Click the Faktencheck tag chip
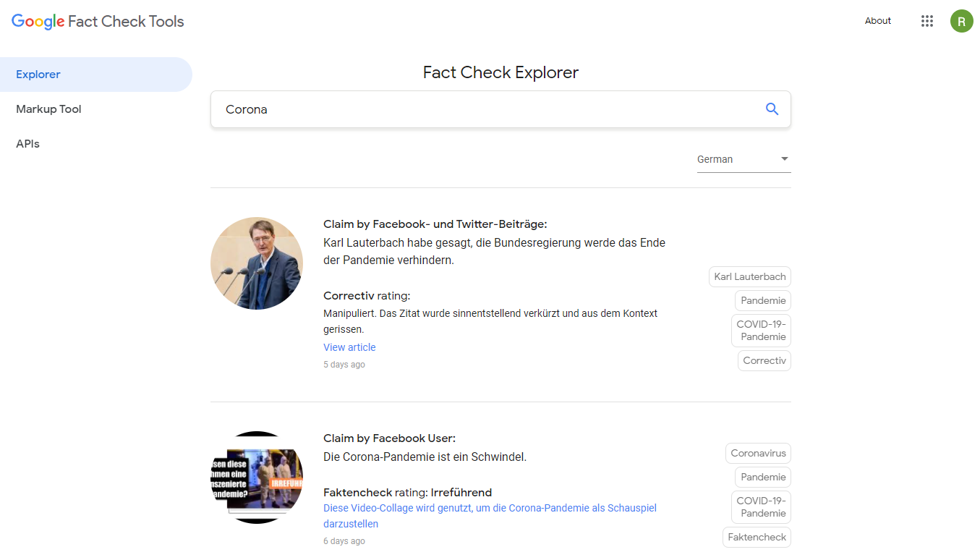The width and height of the screenshot is (980, 560). tap(757, 537)
